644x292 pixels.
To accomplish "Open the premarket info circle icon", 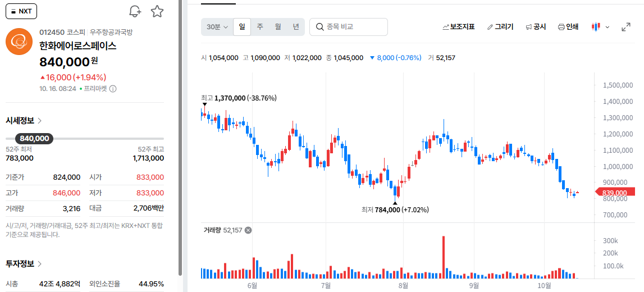I will tap(113, 89).
